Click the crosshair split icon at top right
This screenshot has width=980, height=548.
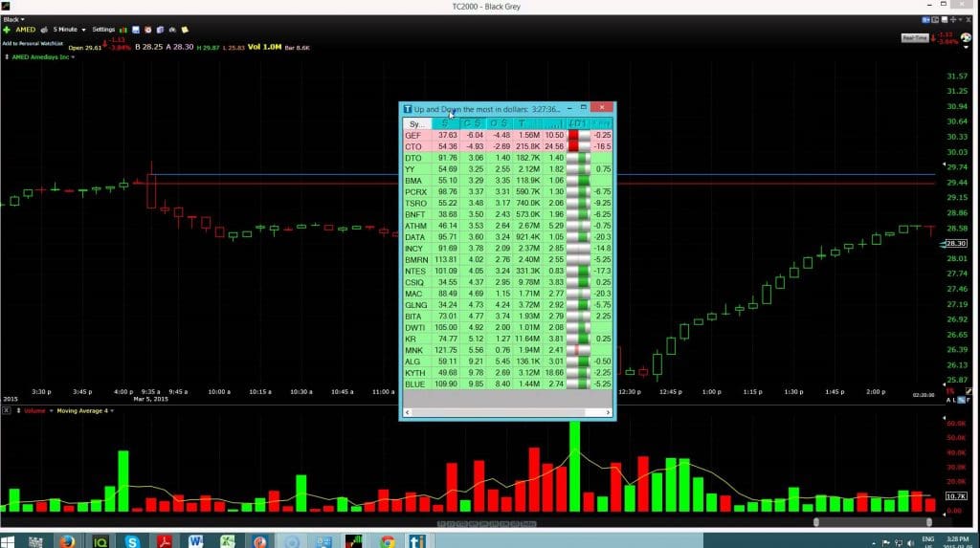pyautogui.click(x=953, y=20)
